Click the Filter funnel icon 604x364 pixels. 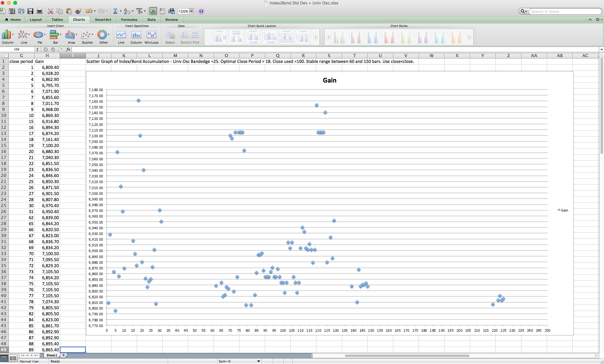pyautogui.click(x=139, y=11)
